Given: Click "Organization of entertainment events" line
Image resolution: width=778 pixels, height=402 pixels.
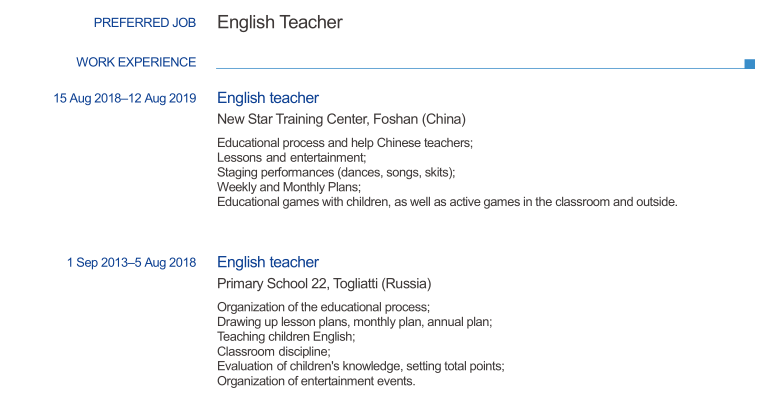Looking at the screenshot, I should (x=316, y=381).
